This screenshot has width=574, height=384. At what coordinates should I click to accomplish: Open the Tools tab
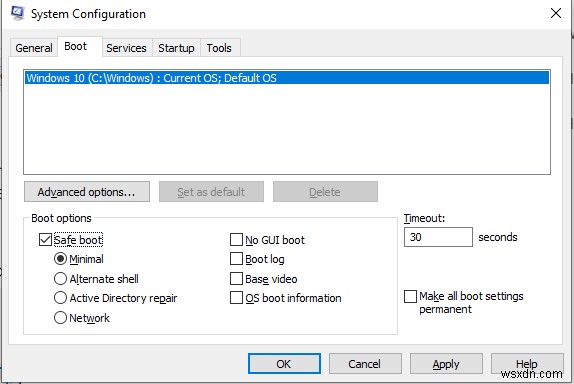coord(219,48)
